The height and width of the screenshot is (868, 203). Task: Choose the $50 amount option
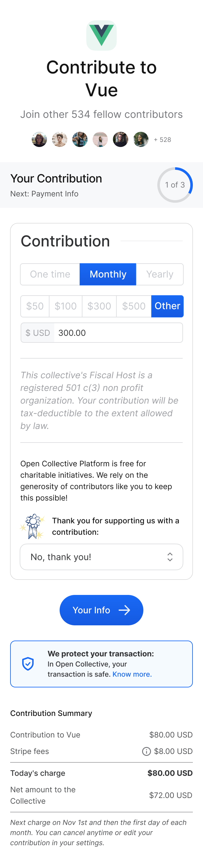click(x=35, y=306)
